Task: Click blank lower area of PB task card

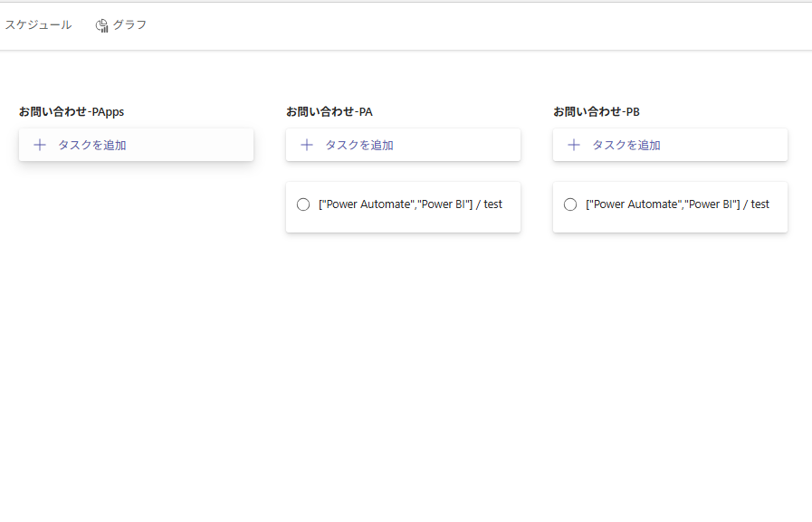Action: [x=670, y=223]
